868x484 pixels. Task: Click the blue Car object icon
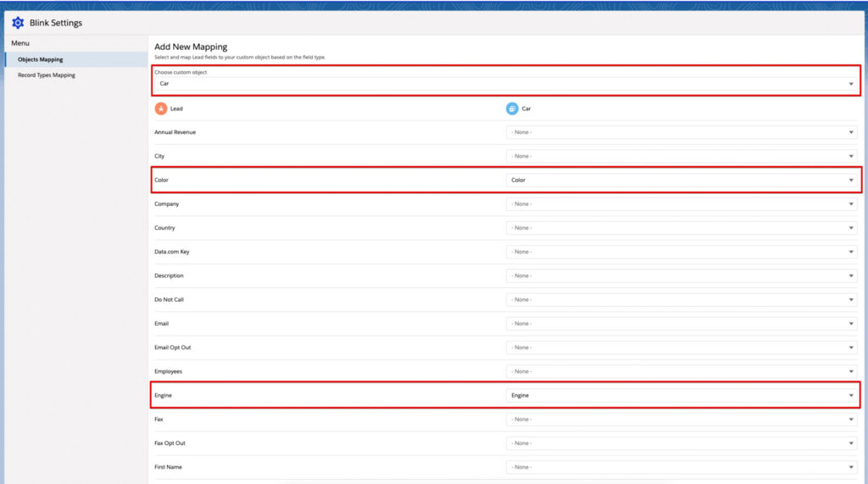(x=512, y=108)
